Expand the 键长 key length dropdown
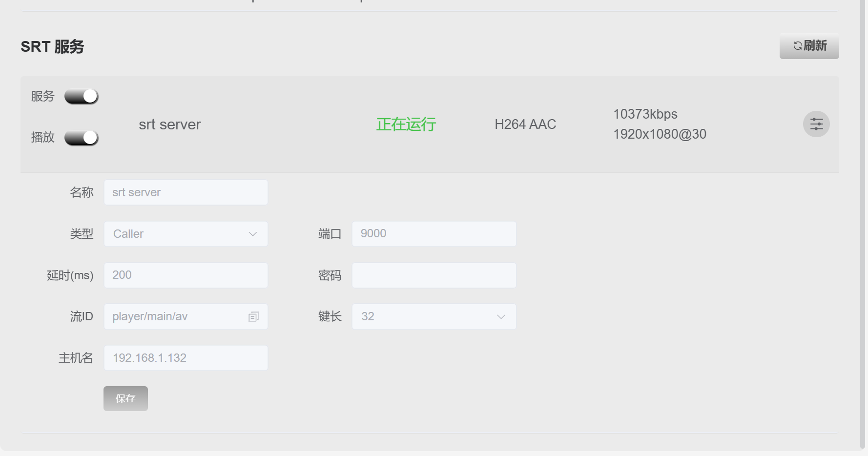This screenshot has height=456, width=868. (x=434, y=316)
